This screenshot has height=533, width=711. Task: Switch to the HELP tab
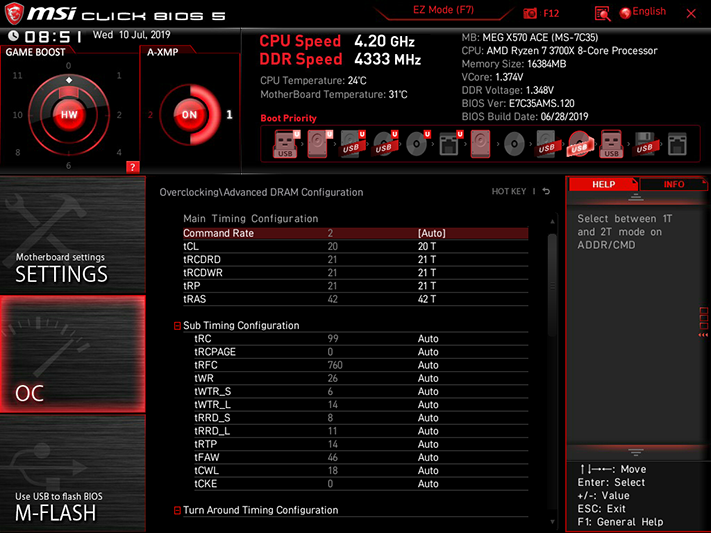[x=603, y=184]
